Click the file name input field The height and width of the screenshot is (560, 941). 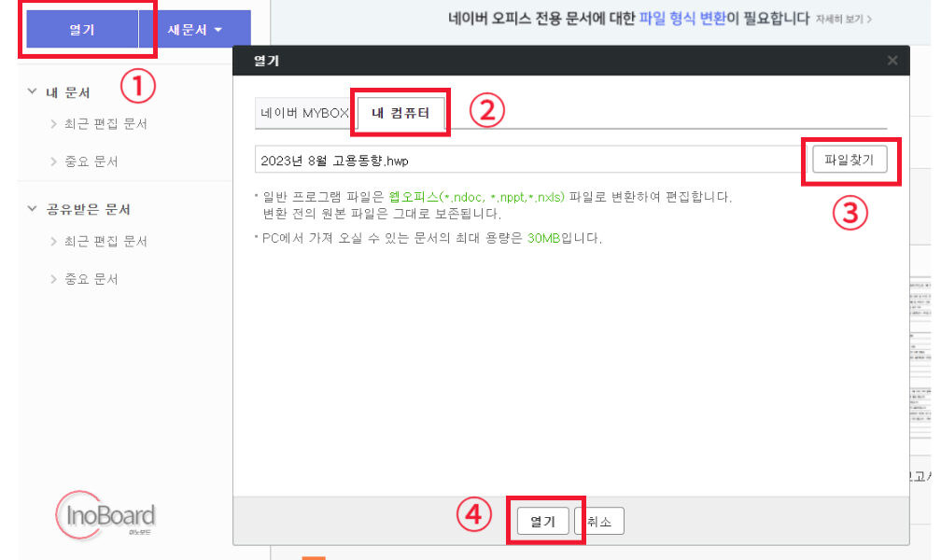tap(530, 160)
